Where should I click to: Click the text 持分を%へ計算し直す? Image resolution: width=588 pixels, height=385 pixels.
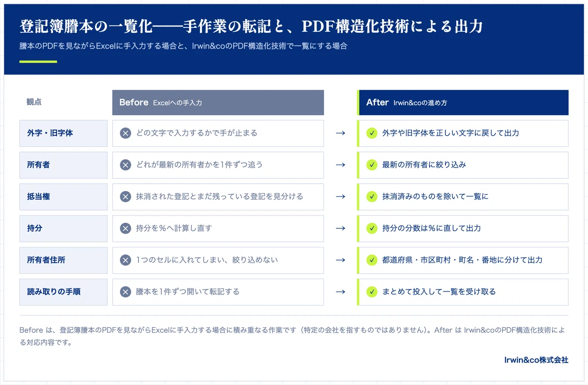[174, 228]
